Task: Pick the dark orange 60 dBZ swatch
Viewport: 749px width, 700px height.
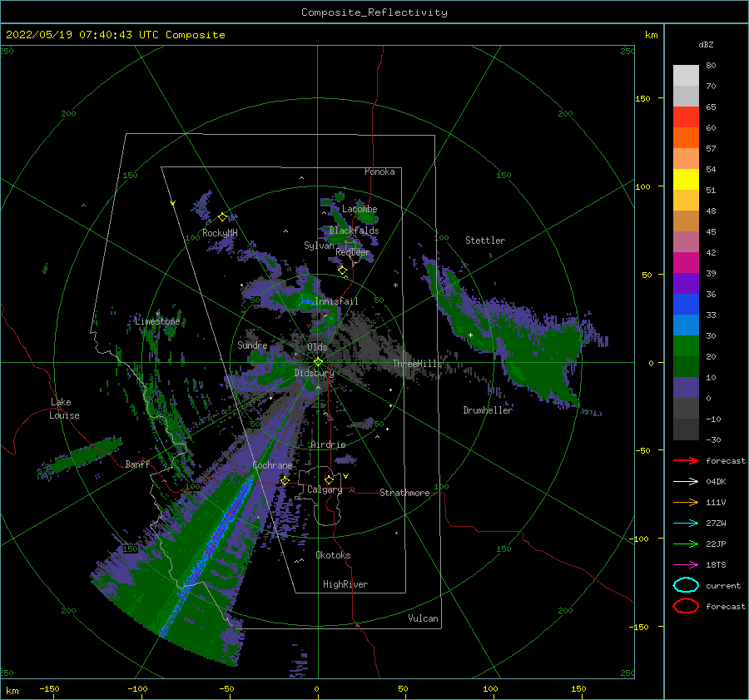Action: coord(686,137)
